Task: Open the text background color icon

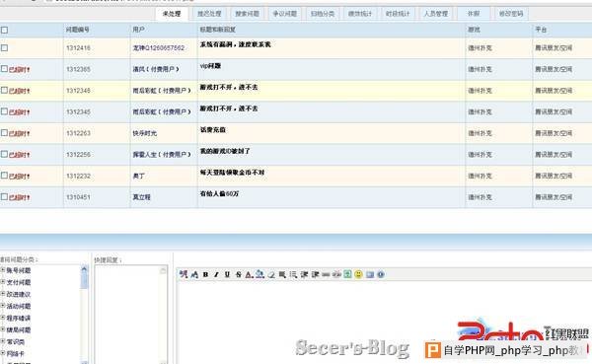Action: coord(259,274)
